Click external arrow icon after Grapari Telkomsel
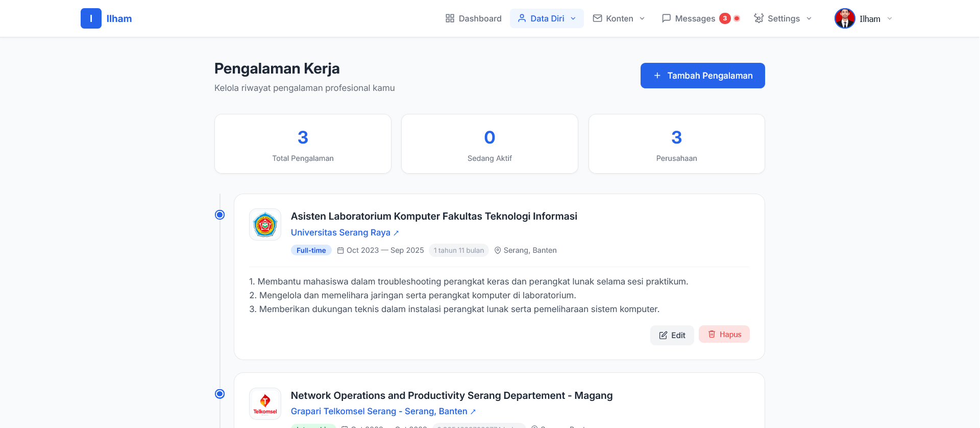The image size is (980, 428). pos(473,412)
